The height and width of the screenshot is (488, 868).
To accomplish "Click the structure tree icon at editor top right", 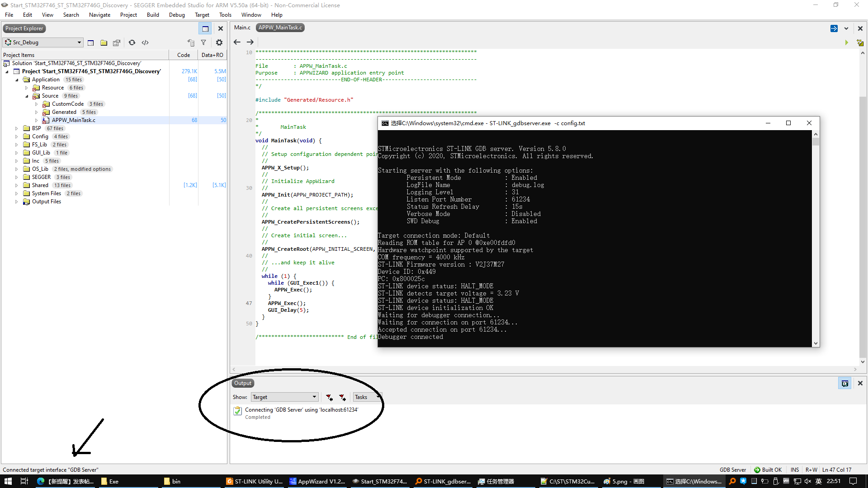I will [860, 42].
